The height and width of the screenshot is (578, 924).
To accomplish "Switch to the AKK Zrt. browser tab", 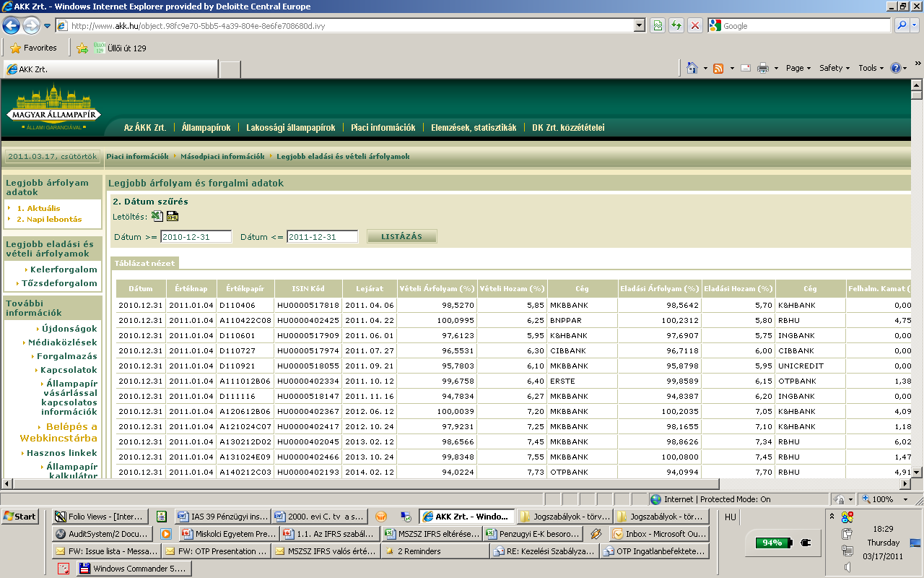I will 110,69.
